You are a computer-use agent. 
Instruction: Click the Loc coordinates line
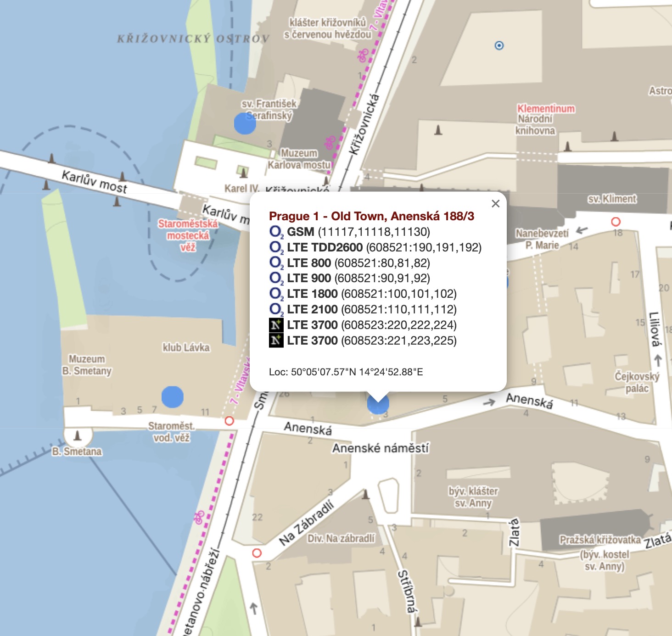[346, 372]
